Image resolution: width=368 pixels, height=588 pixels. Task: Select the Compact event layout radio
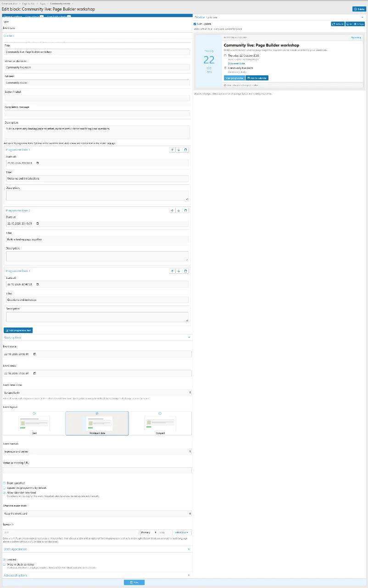pos(160,413)
